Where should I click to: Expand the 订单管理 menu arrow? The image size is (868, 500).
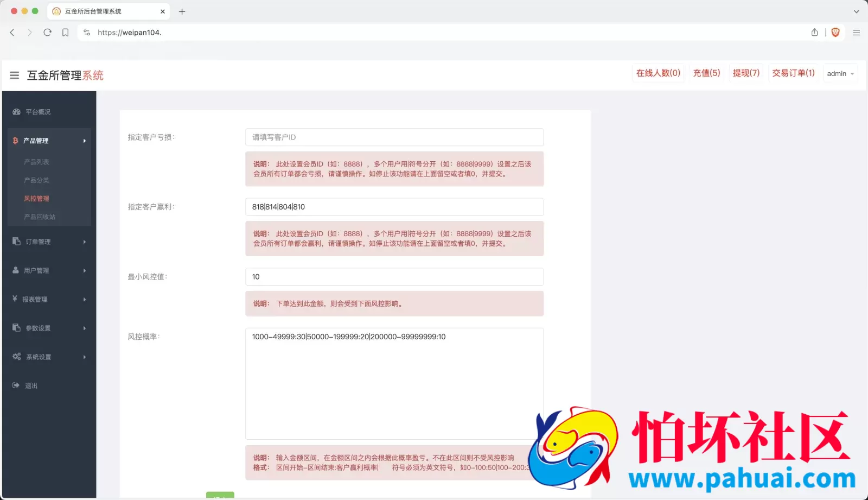[85, 242]
